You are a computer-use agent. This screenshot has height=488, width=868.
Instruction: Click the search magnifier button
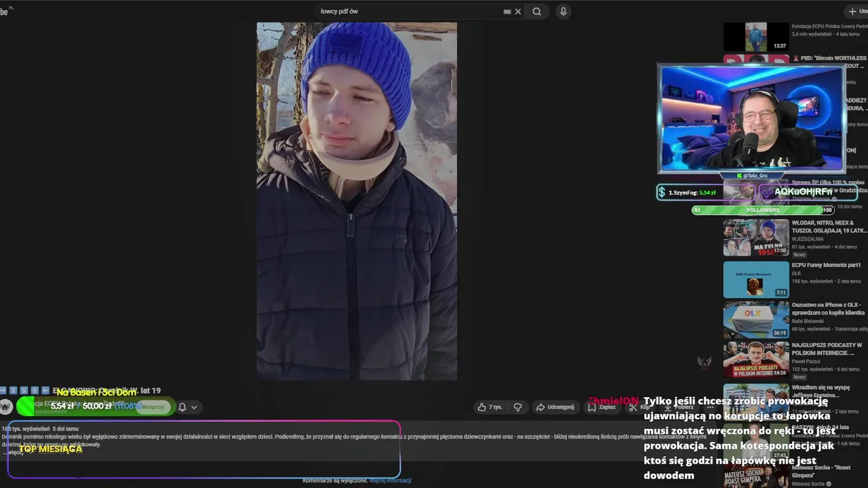(x=536, y=12)
